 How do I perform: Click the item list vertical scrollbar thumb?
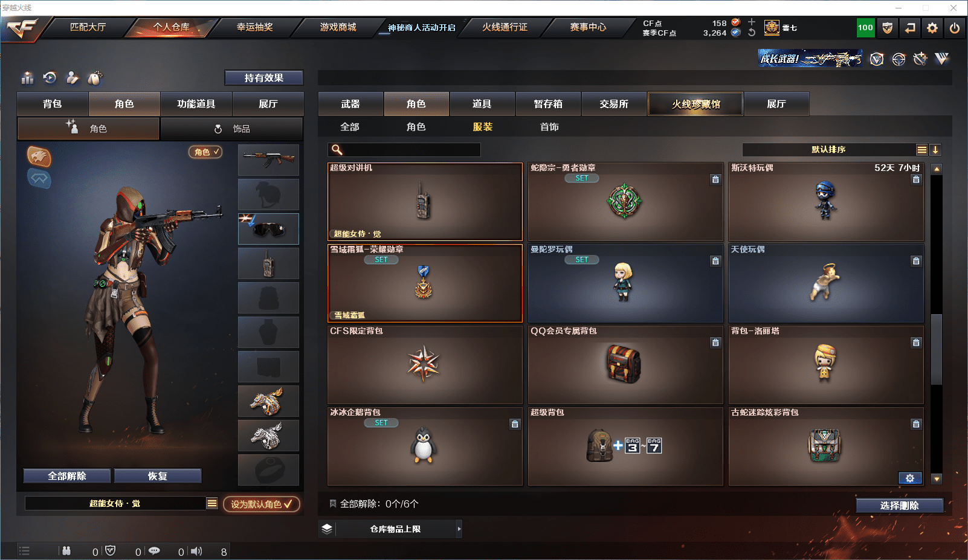click(x=937, y=349)
